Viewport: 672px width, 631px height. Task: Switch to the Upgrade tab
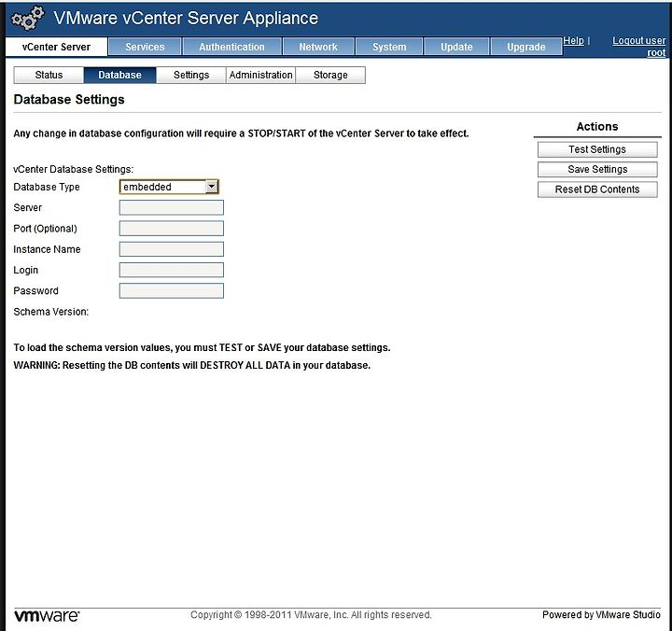coord(526,47)
